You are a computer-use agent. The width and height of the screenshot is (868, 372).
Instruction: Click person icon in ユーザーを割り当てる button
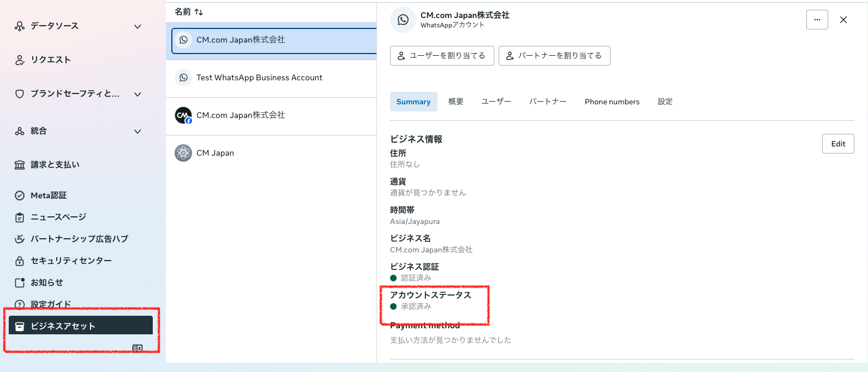pyautogui.click(x=402, y=56)
